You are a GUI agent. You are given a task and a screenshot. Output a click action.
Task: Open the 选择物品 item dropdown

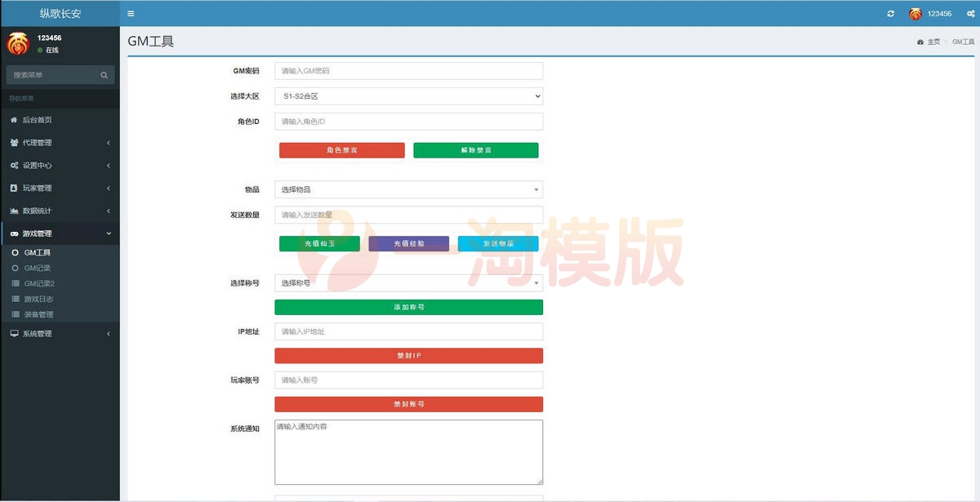pos(408,189)
